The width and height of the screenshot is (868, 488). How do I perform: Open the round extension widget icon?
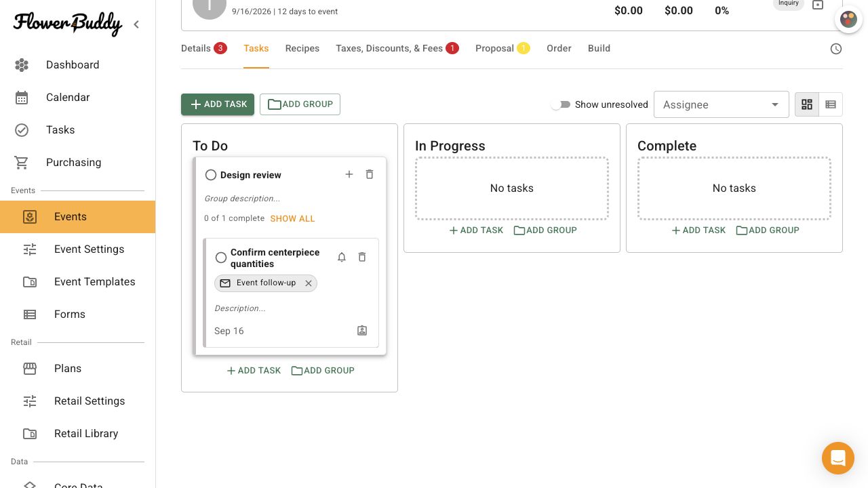tap(848, 19)
